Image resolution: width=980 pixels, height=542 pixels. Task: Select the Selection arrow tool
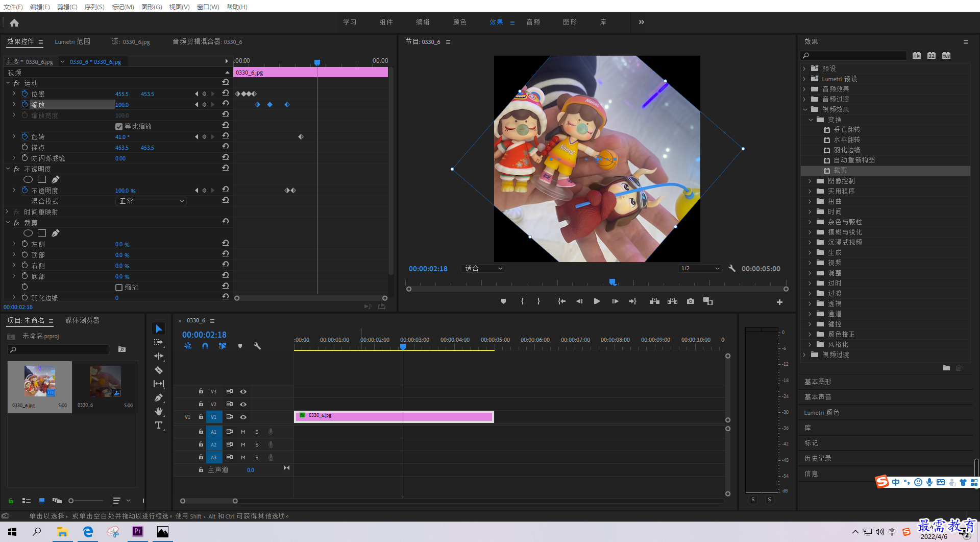pyautogui.click(x=159, y=328)
